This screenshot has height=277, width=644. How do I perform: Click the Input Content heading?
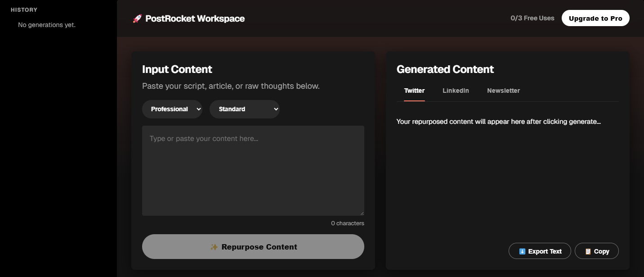(177, 69)
